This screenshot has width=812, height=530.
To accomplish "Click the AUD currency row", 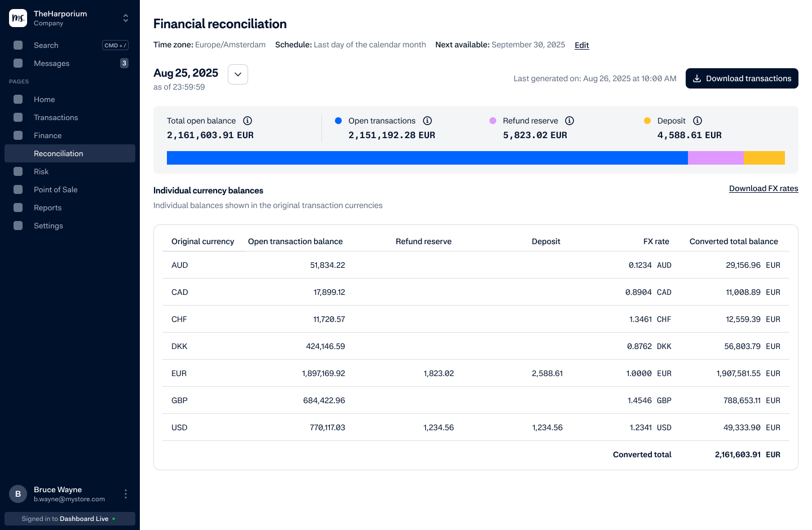I will coord(476,265).
